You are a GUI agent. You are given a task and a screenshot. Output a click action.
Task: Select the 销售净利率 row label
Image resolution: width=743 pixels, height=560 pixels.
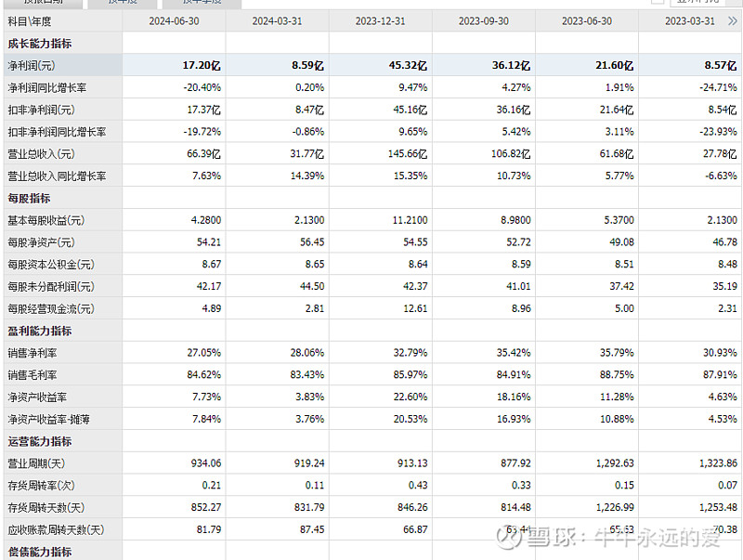click(x=33, y=353)
